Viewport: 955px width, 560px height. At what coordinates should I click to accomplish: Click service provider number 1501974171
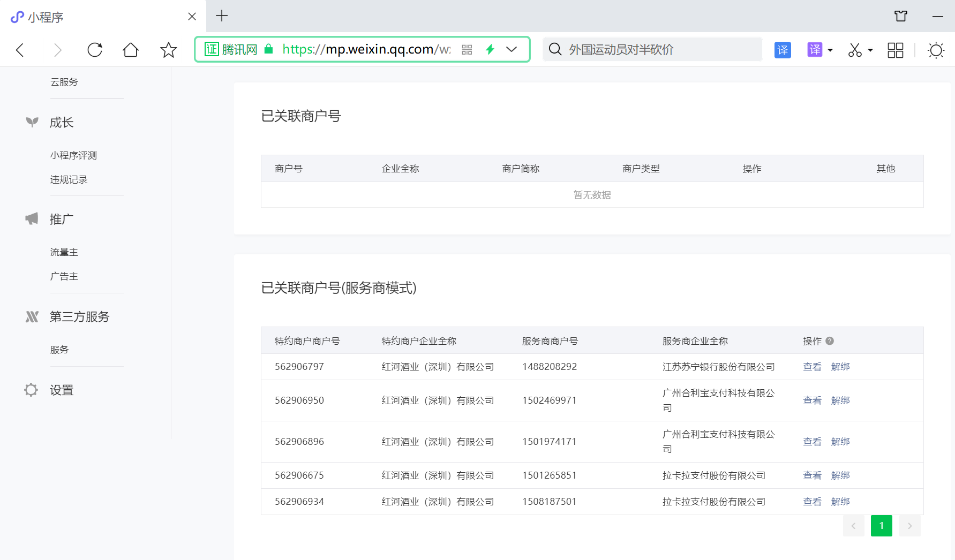[550, 442]
